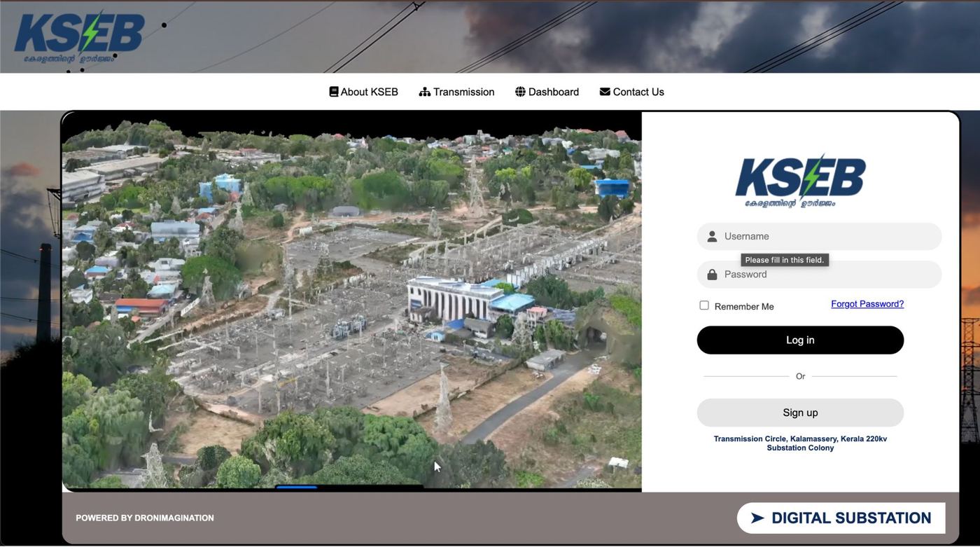The height and width of the screenshot is (552, 980).
Task: Click the lock icon in Password field
Action: click(x=712, y=275)
